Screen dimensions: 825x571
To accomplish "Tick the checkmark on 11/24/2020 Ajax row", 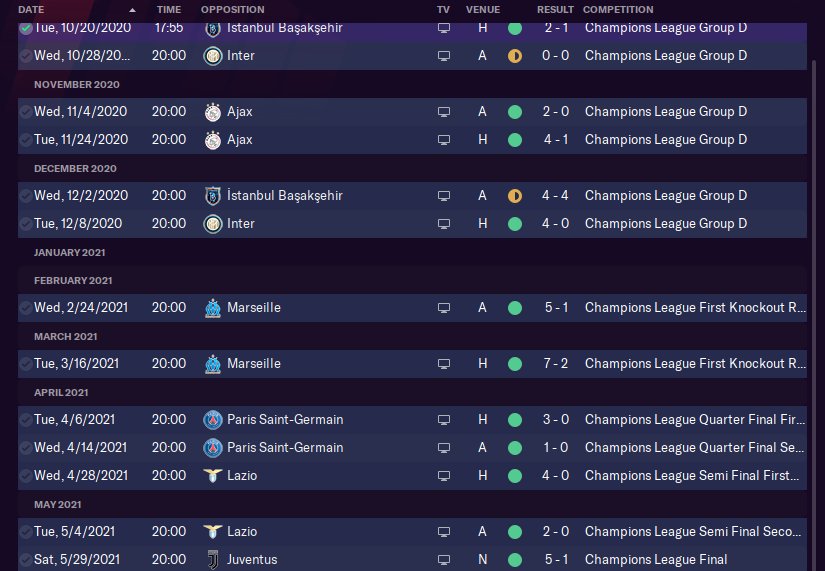I will point(25,140).
